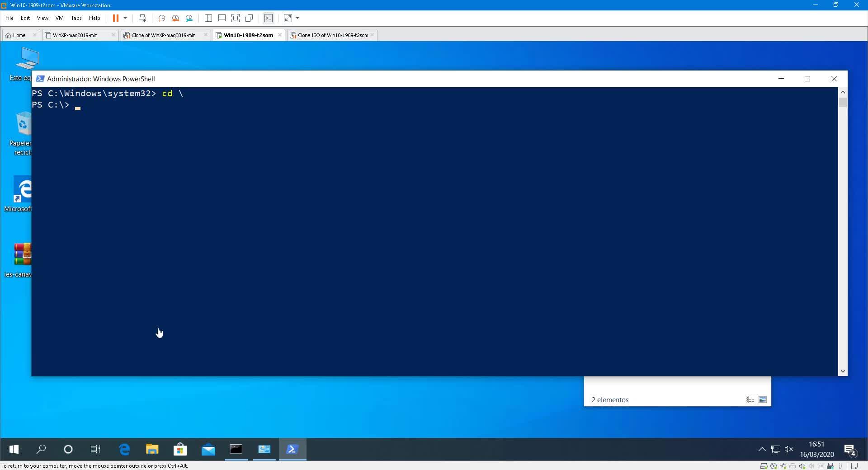Screen dimensions: 868x470
Task: Open the snapshot manager icon
Action: click(189, 18)
